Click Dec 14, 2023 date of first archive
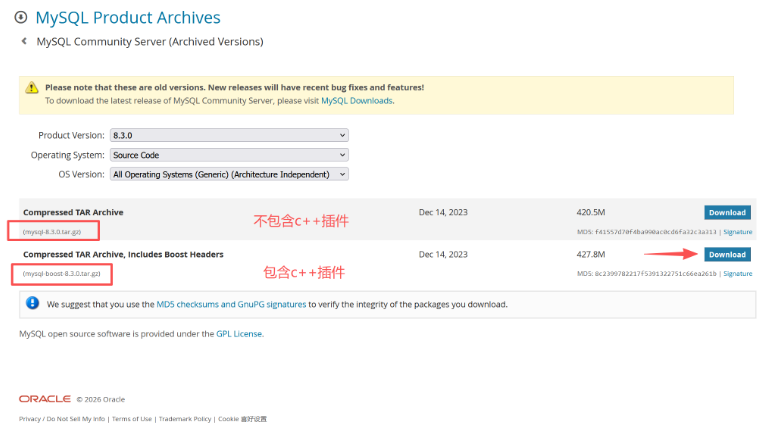 click(x=443, y=212)
